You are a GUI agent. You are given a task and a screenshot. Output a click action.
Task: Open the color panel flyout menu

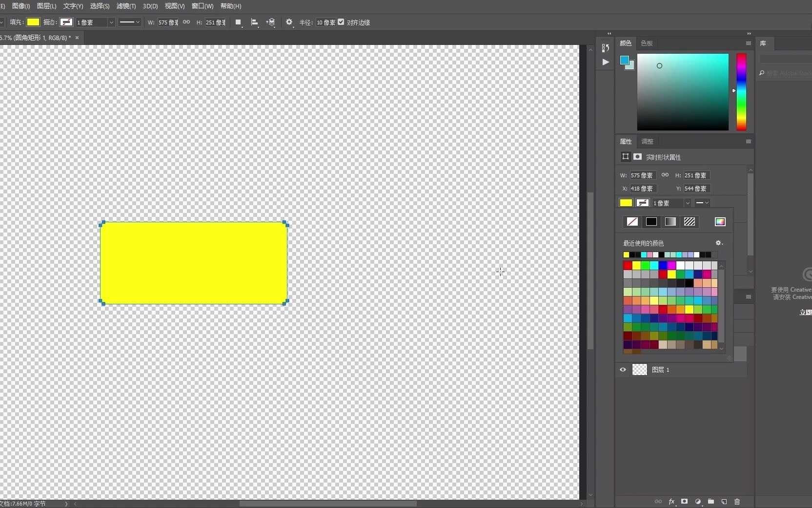tap(749, 43)
